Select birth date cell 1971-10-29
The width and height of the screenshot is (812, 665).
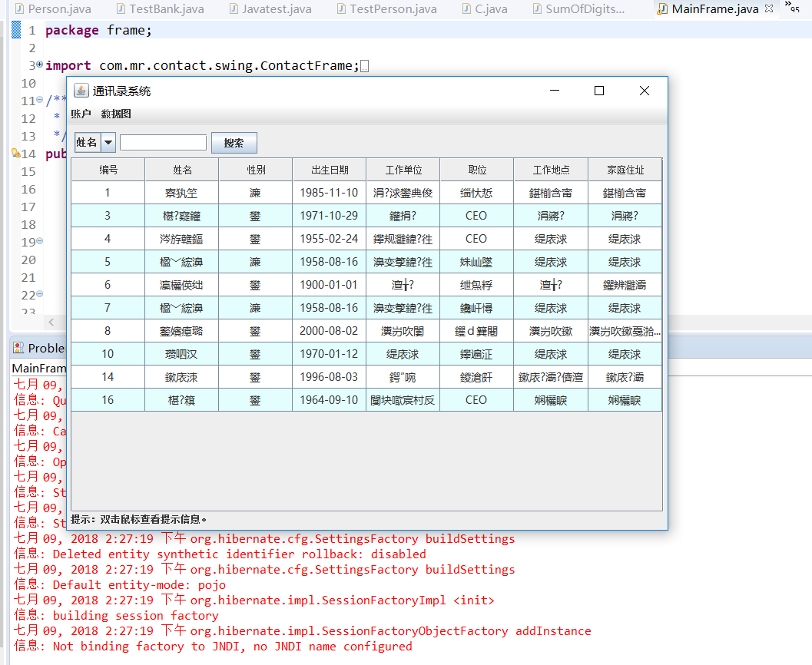(x=329, y=215)
